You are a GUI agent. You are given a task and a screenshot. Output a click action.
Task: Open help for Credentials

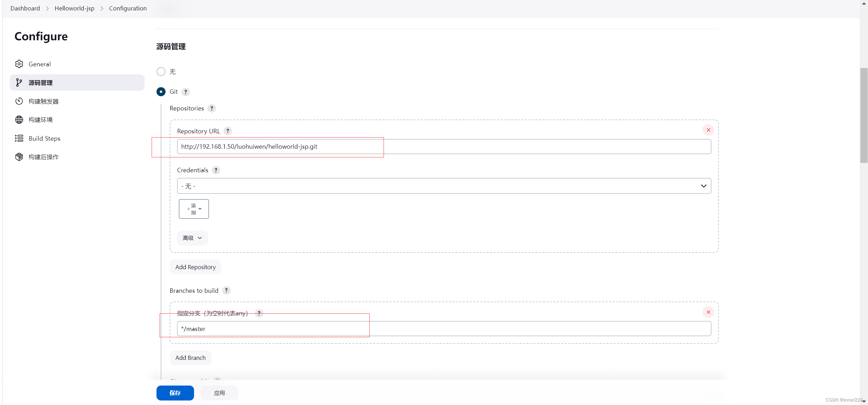pos(216,170)
